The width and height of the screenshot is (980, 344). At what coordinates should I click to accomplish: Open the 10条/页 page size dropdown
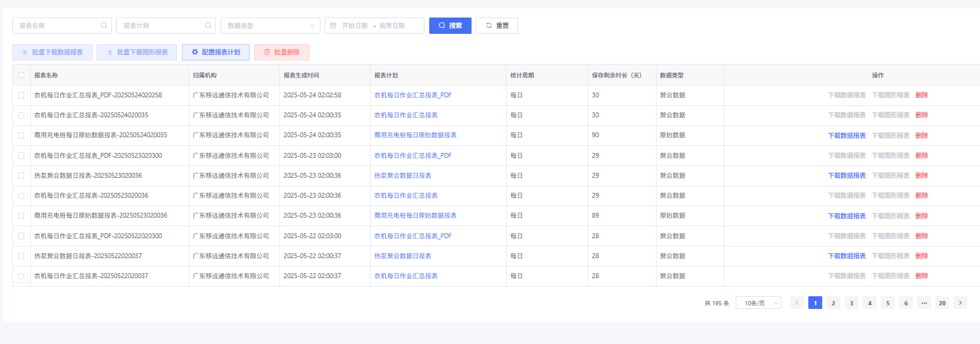(x=758, y=303)
